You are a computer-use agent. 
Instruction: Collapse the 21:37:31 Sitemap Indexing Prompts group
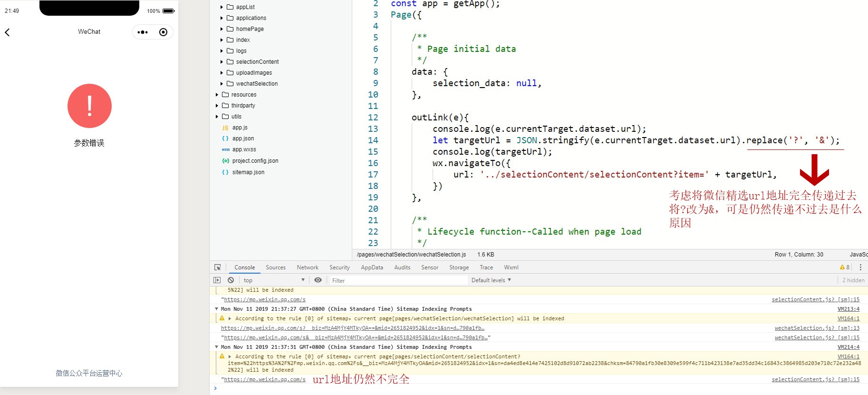217,347
